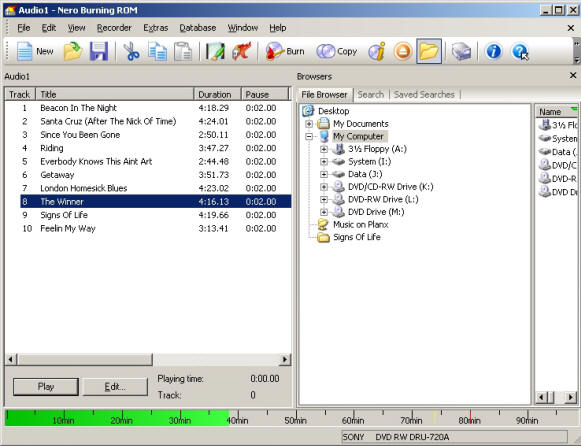Viewport: 581px width, 446px height.
Task: Open the Help menu
Action: click(278, 28)
